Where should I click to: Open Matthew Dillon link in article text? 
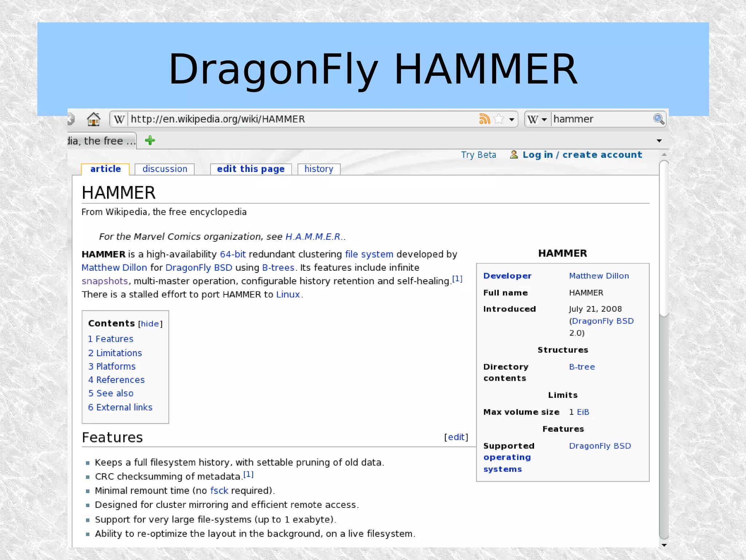[x=114, y=268]
